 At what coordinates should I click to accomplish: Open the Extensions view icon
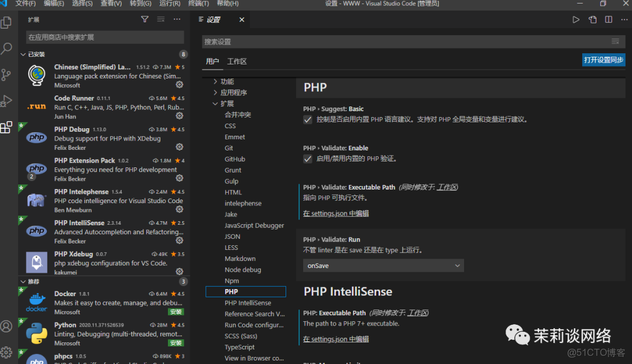click(x=6, y=128)
